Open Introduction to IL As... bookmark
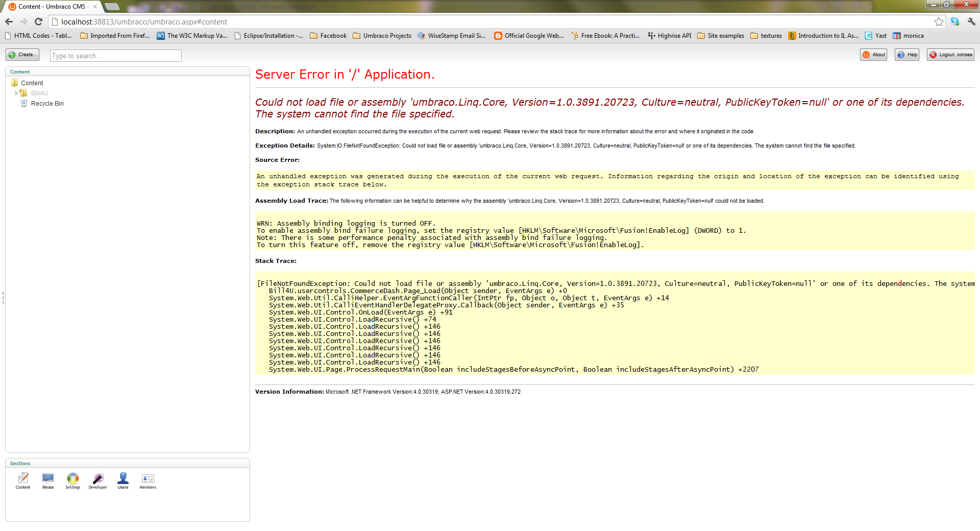Screen dimensions: 980x531 [823, 36]
